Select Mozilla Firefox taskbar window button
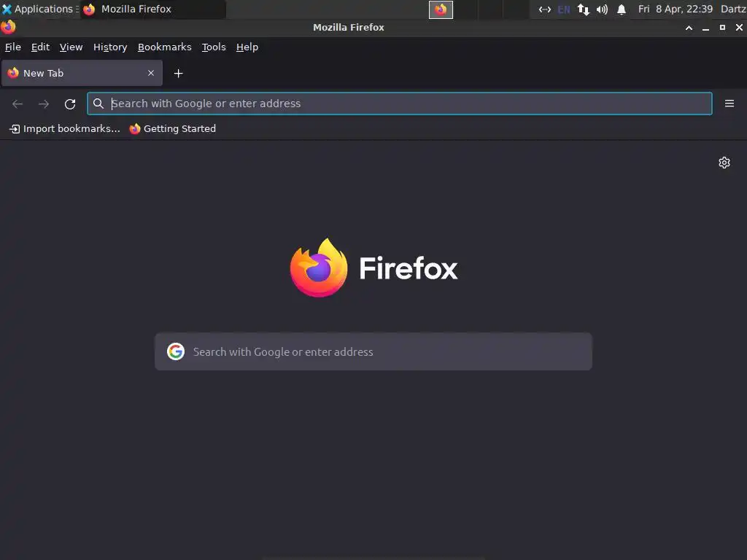The width and height of the screenshot is (747, 560). pyautogui.click(x=153, y=9)
